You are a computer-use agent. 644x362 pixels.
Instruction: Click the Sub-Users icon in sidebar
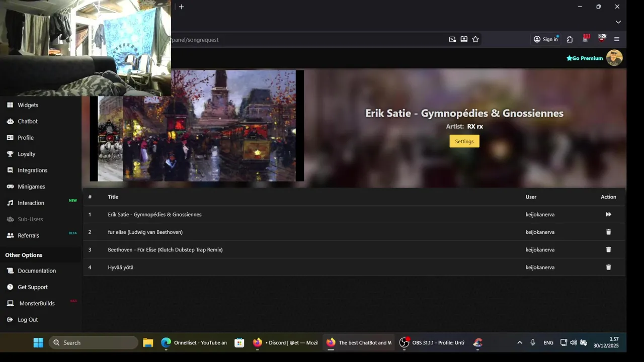pyautogui.click(x=10, y=219)
